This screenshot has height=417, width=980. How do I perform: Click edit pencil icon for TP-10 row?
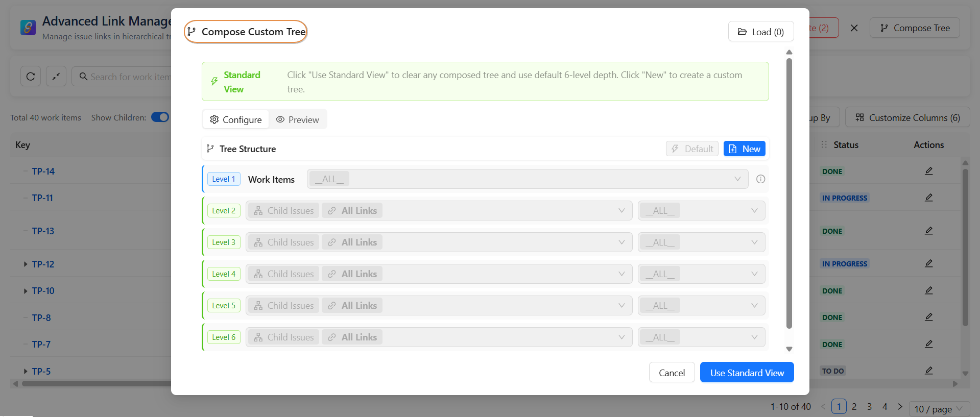coord(928,290)
